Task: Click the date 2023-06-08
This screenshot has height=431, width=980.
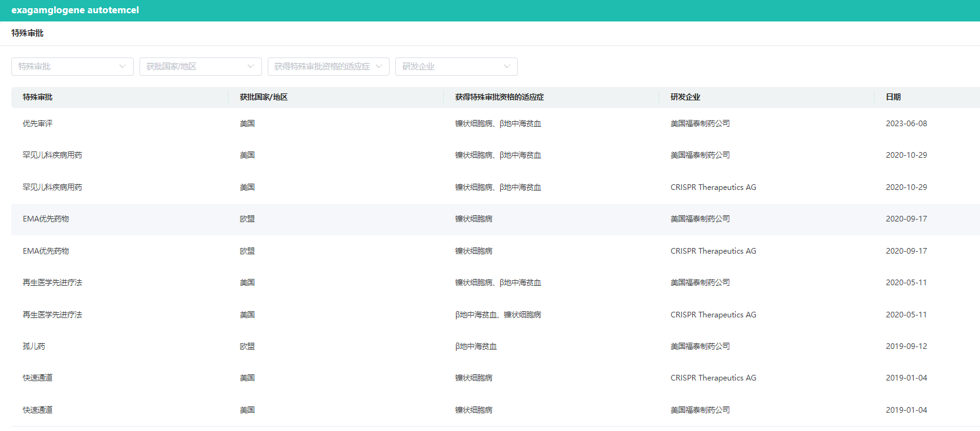Action: pyautogui.click(x=906, y=124)
